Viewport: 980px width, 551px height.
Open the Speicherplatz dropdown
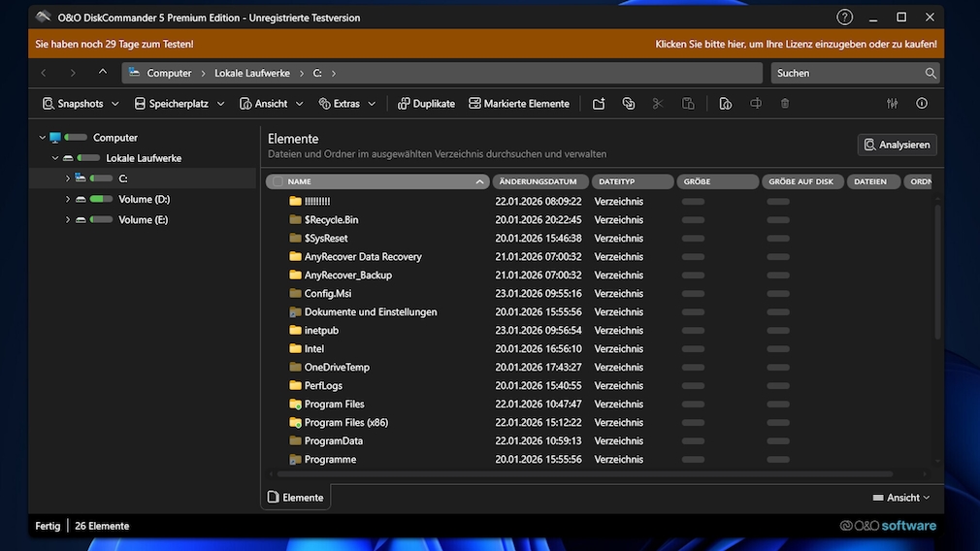point(179,104)
